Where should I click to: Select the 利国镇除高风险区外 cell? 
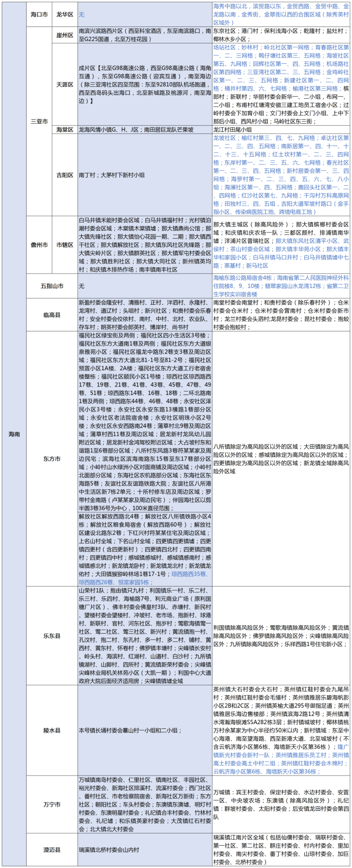click(x=281, y=636)
